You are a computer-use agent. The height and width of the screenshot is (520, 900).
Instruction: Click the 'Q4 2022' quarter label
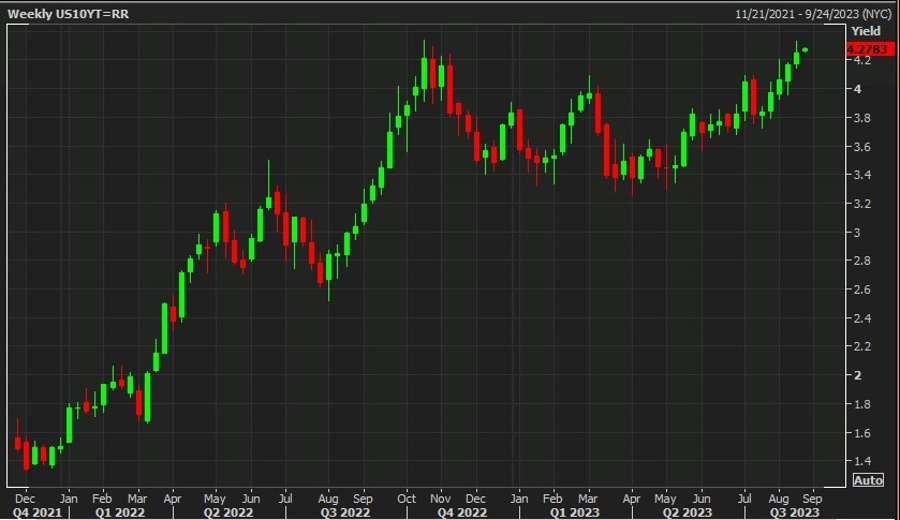coord(462,512)
